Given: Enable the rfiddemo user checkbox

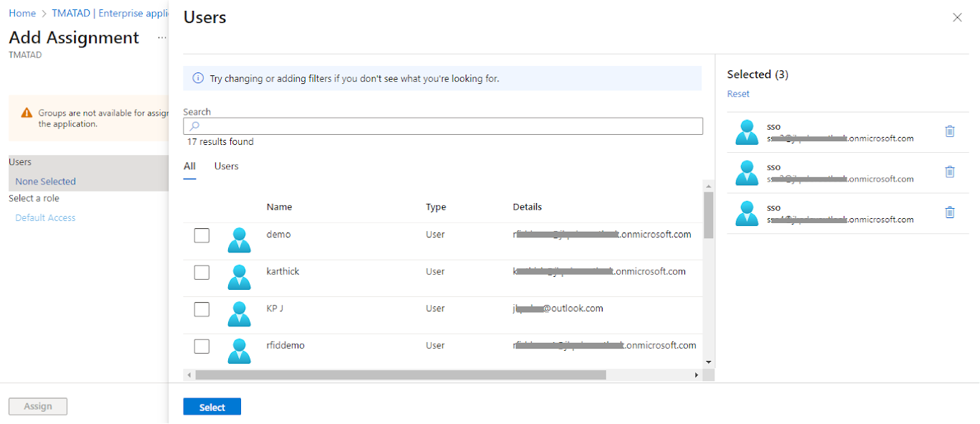Looking at the screenshot, I should pos(202,347).
